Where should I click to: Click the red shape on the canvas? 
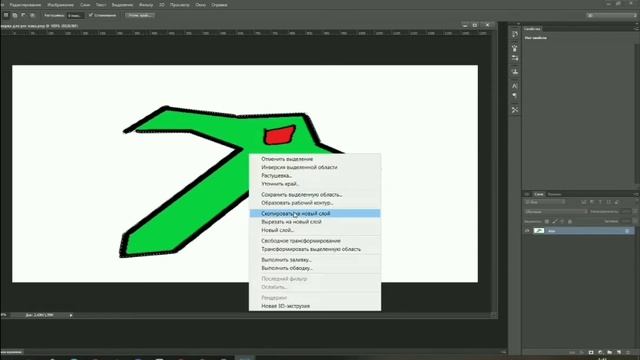pyautogui.click(x=280, y=135)
